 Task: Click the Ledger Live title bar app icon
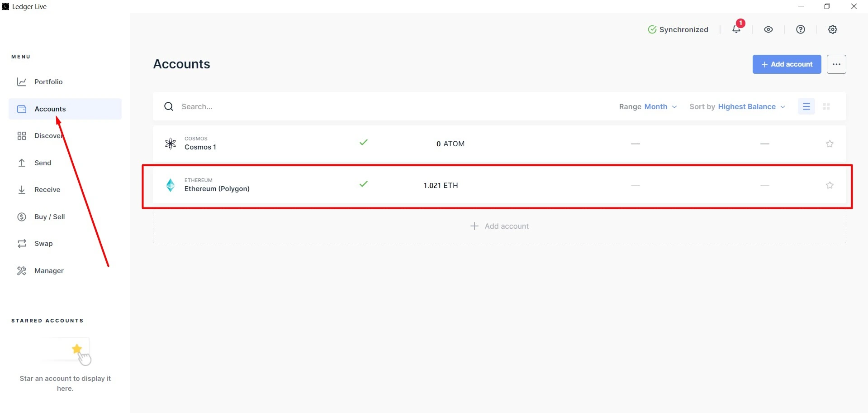(x=5, y=6)
